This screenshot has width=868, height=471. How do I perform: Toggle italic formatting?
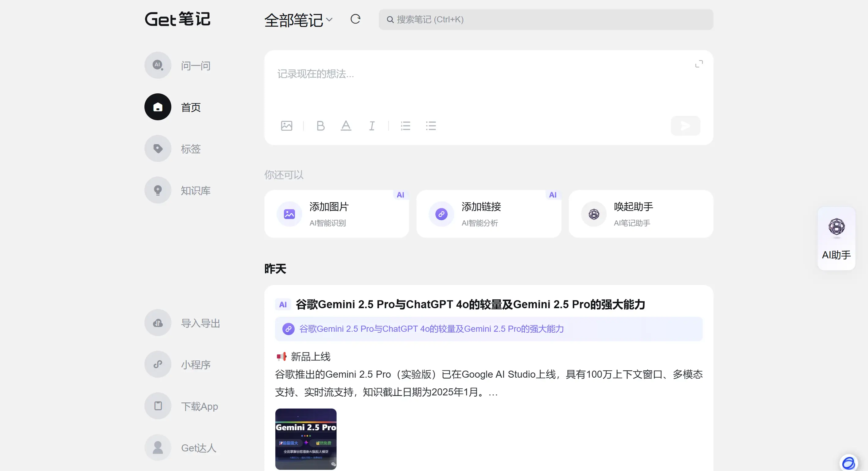pos(372,126)
